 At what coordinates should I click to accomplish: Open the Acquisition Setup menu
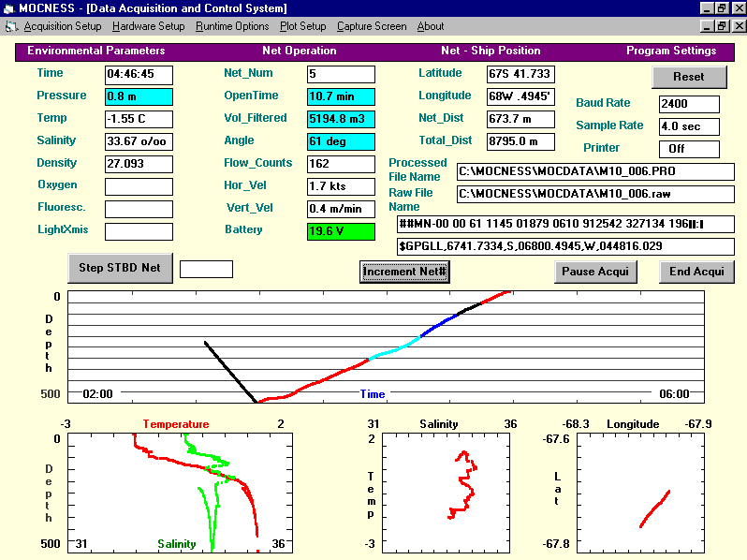point(63,26)
